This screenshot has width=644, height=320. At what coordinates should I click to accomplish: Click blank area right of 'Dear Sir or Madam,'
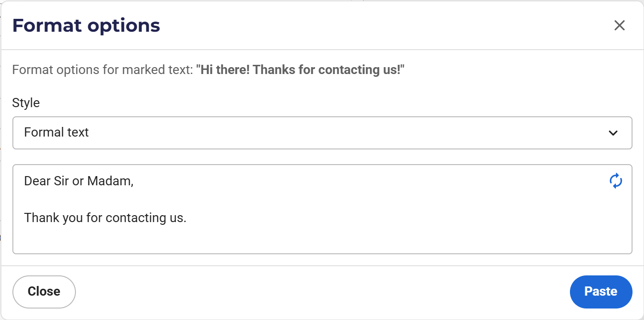368,181
